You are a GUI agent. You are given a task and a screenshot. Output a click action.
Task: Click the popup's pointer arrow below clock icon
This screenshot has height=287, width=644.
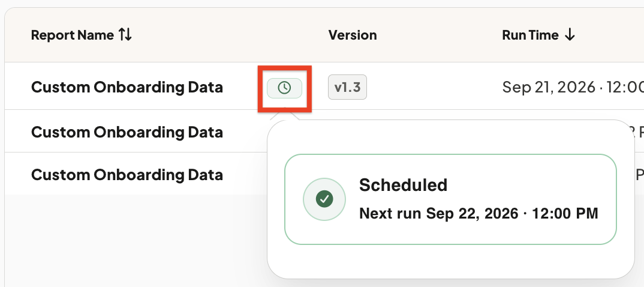coord(285,115)
